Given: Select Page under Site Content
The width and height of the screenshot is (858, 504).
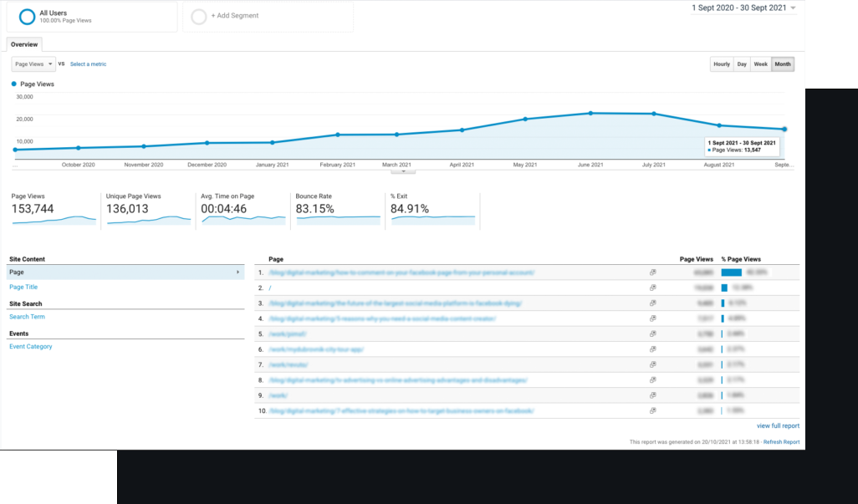Looking at the screenshot, I should coord(125,272).
